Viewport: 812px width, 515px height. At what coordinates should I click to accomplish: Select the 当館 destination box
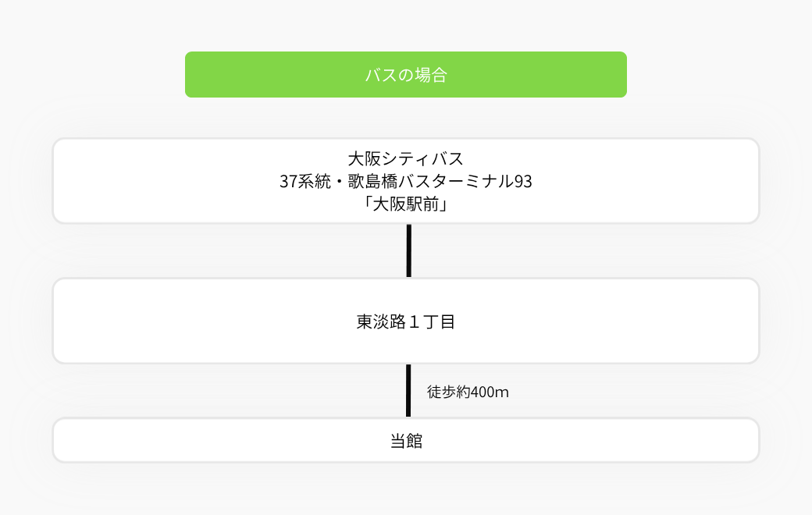click(x=405, y=440)
